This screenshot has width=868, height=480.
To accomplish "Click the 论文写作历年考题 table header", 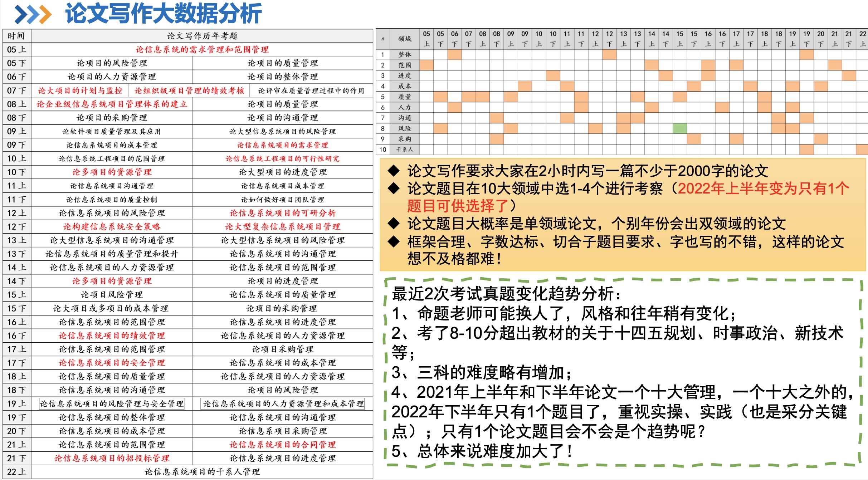I will click(202, 36).
